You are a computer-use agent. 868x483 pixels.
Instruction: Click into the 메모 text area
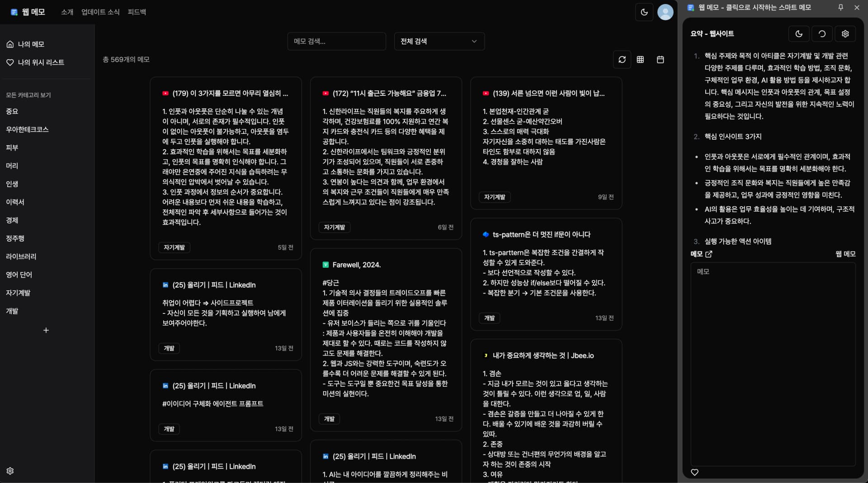click(773, 364)
